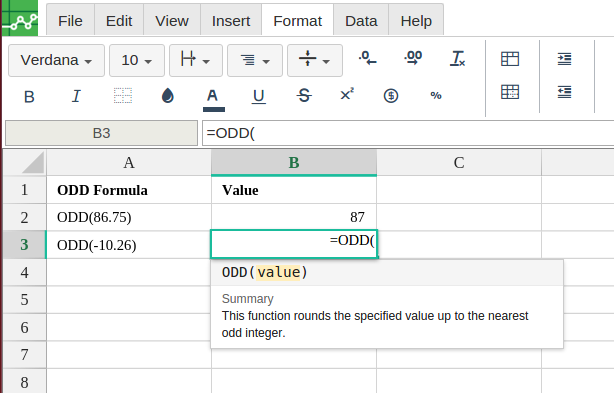
Task: Click the font color A swatch
Action: [x=213, y=99]
